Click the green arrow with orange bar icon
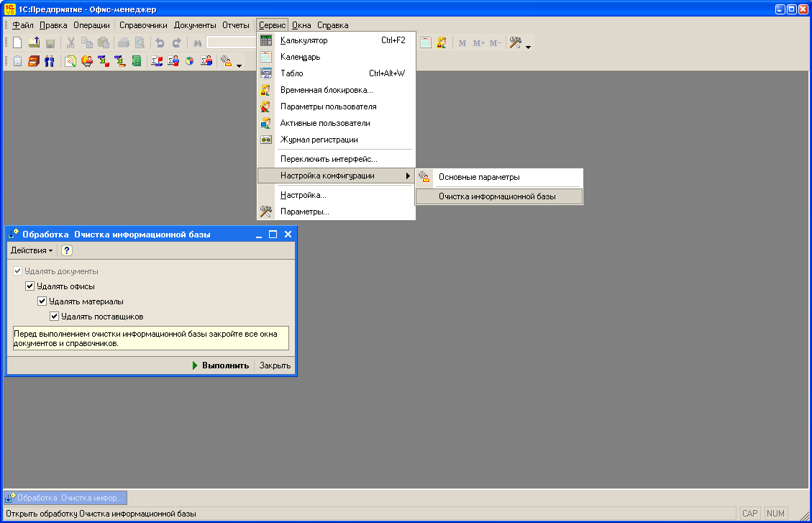812x523 pixels. click(120, 61)
